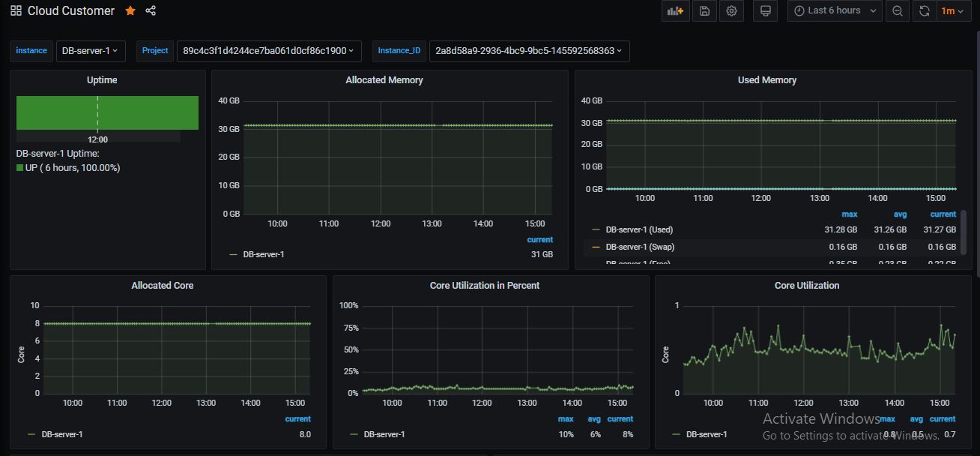Sort Core Utilization Percent legend by avg
Screen dimensions: 980x456
[x=594, y=419]
